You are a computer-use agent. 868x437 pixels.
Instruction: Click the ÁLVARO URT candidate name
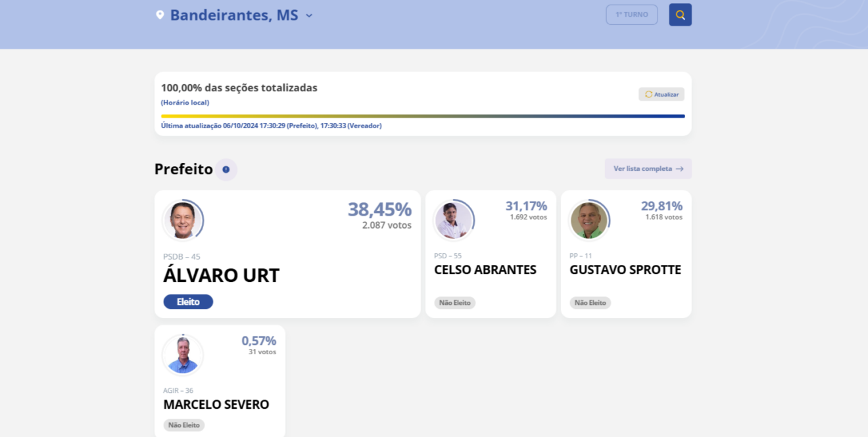222,275
